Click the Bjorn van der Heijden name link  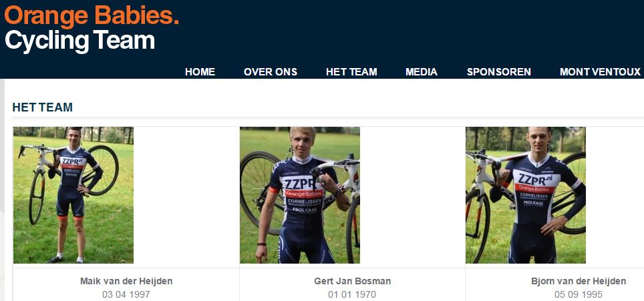point(579,282)
